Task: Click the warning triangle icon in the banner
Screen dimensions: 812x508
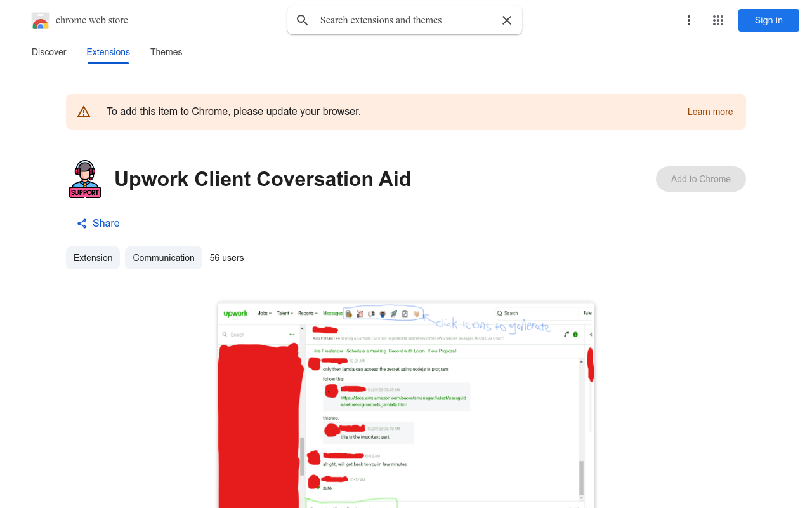Action: [84, 112]
